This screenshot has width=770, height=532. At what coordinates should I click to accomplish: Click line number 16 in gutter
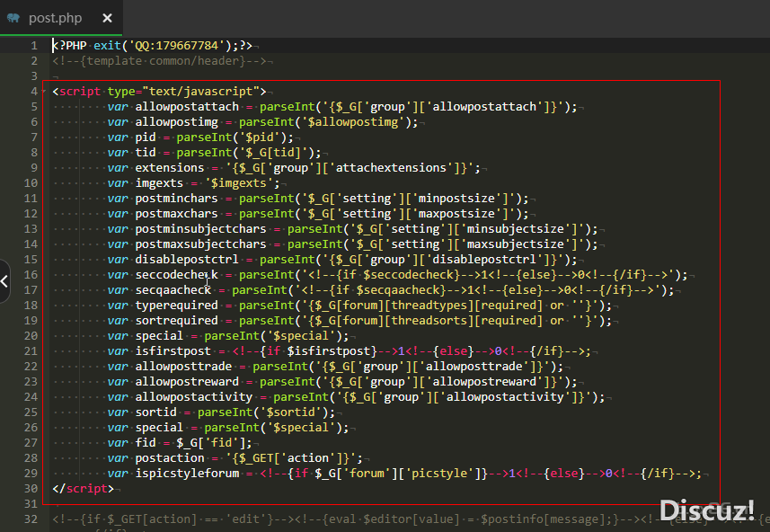point(31,275)
